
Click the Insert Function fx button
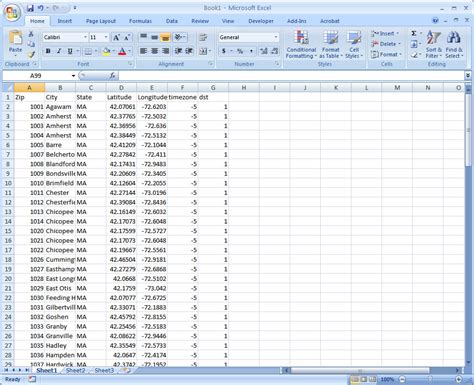click(112, 76)
